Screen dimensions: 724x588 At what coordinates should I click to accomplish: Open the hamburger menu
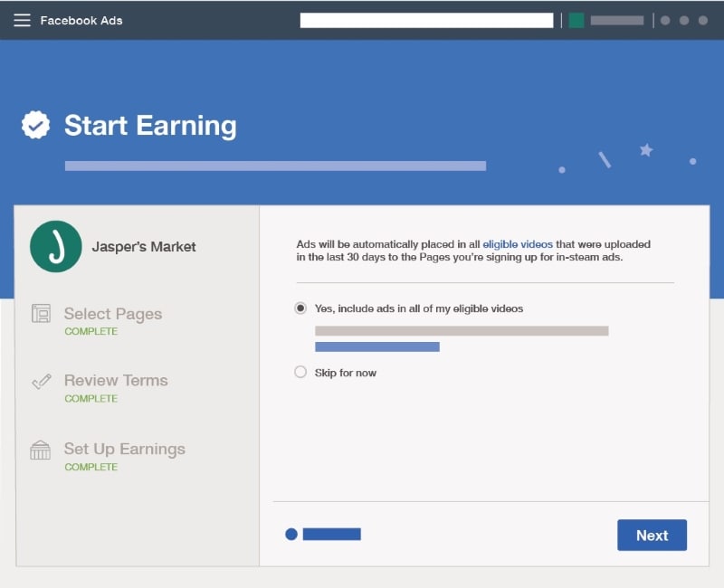(22, 20)
